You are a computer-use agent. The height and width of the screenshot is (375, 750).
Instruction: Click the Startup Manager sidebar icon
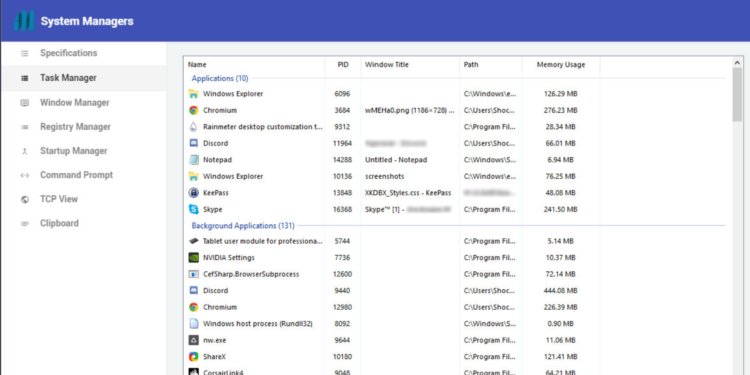click(x=24, y=151)
